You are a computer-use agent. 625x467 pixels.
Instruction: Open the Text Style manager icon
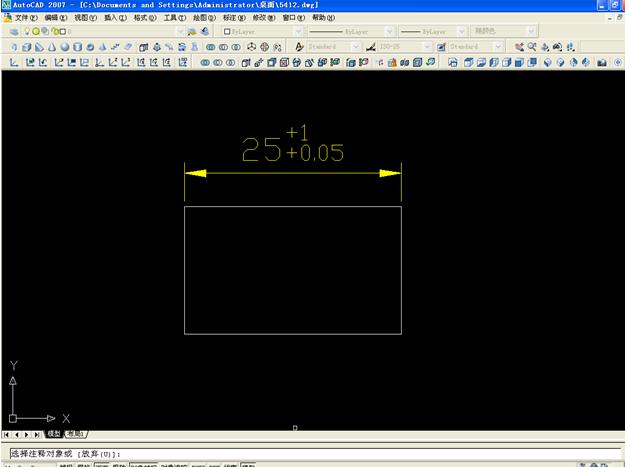[x=299, y=47]
